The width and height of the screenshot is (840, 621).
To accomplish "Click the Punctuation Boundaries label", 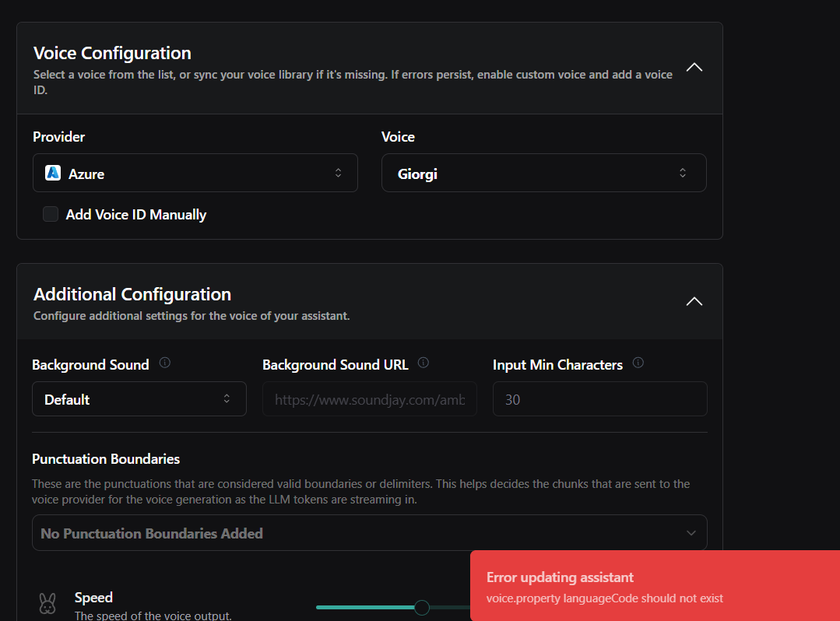I will pos(106,459).
